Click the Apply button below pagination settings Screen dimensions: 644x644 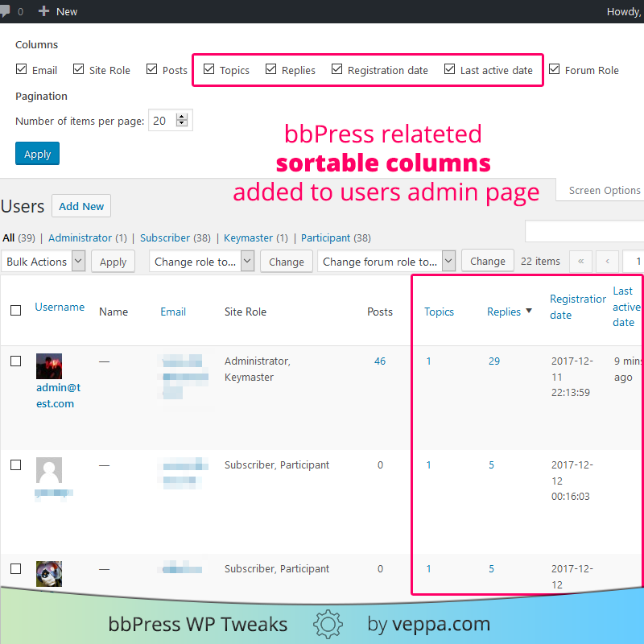pyautogui.click(x=37, y=153)
